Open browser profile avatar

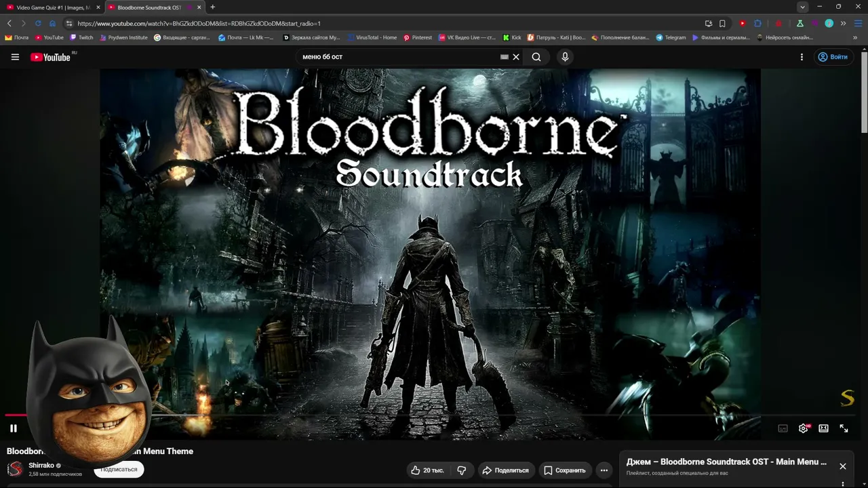pos(829,24)
